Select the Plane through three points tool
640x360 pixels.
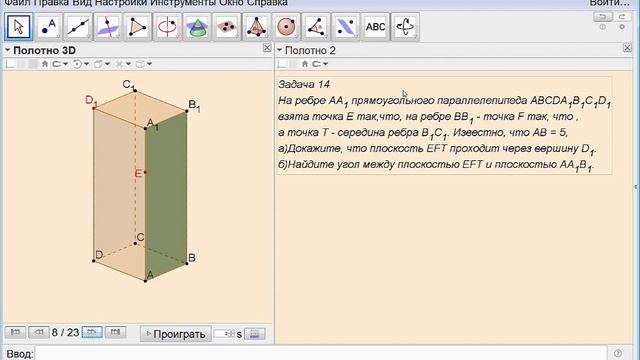click(227, 27)
